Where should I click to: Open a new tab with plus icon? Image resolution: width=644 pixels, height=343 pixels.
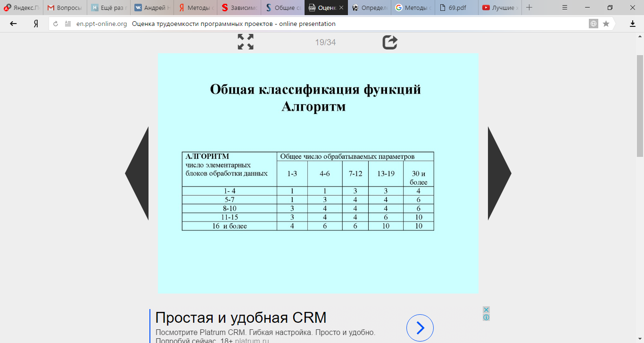coord(529,8)
